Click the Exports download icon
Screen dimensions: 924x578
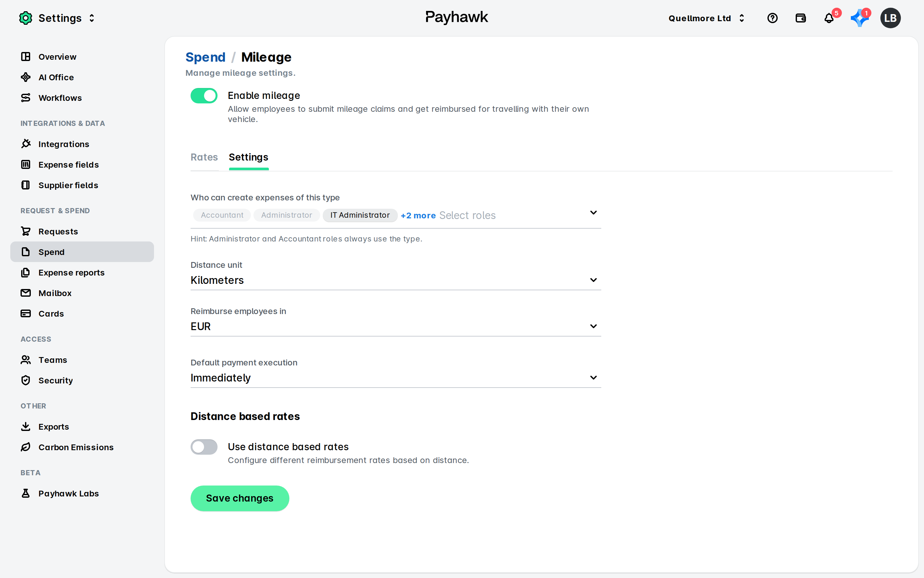coord(26,427)
